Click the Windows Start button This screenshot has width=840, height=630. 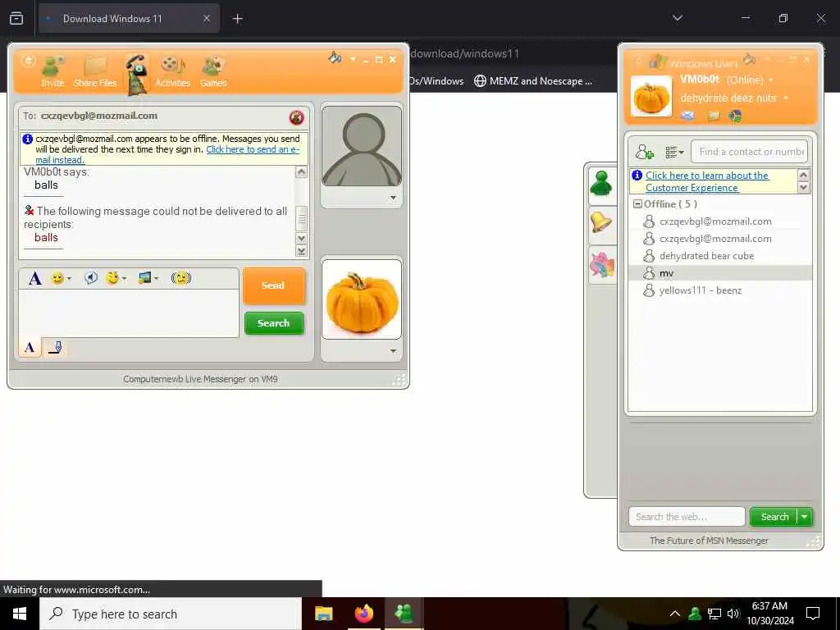click(x=20, y=614)
